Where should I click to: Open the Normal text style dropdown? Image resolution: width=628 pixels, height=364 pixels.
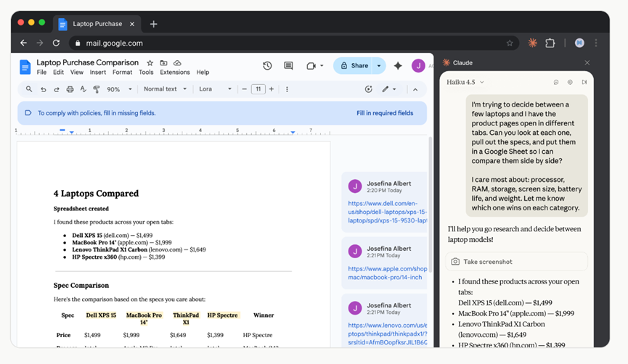click(165, 89)
